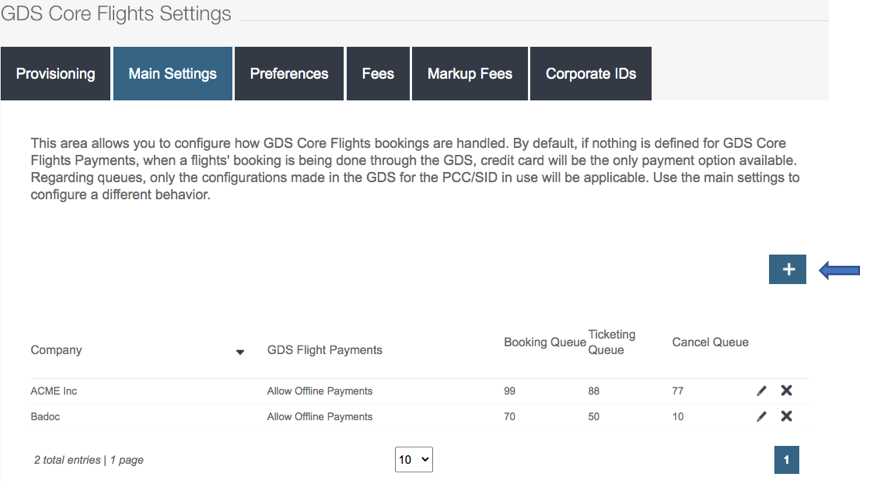
Task: Click the plus icon to add new setting
Action: 788,269
